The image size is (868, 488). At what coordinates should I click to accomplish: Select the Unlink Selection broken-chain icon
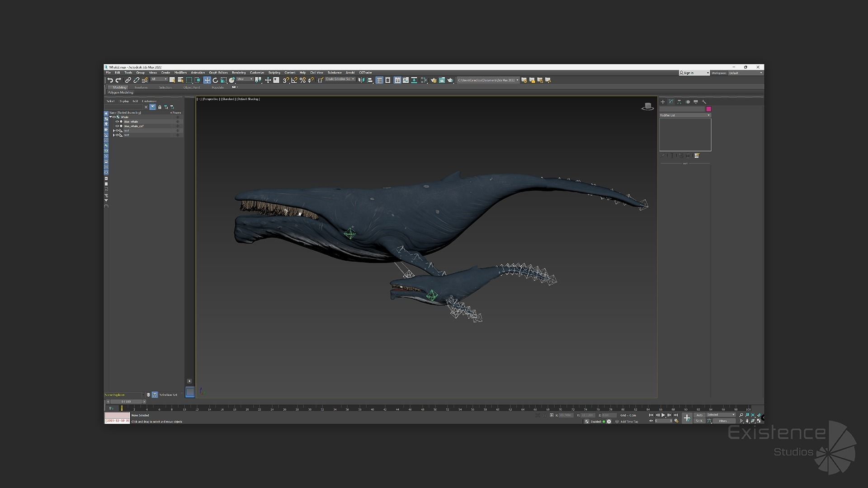pyautogui.click(x=137, y=80)
